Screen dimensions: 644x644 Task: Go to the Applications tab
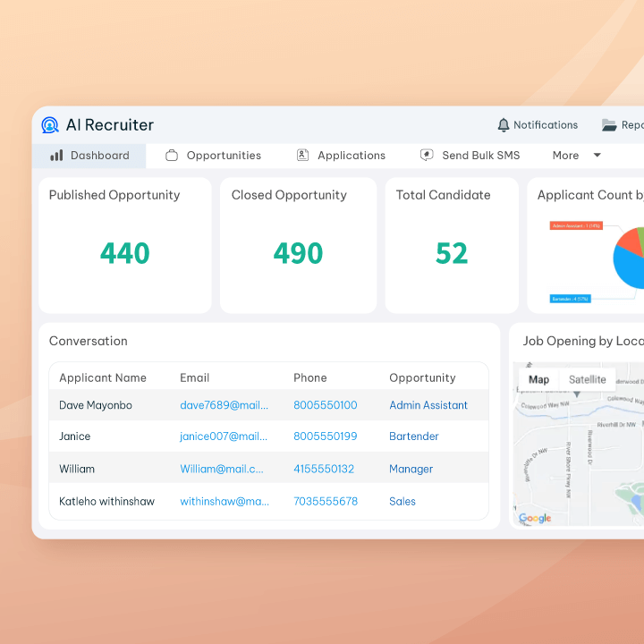coord(351,156)
